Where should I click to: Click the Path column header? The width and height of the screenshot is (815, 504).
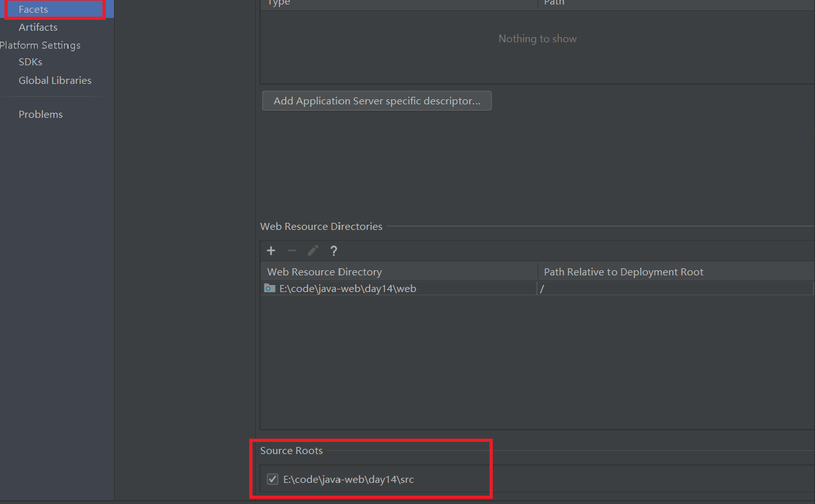pos(554,3)
